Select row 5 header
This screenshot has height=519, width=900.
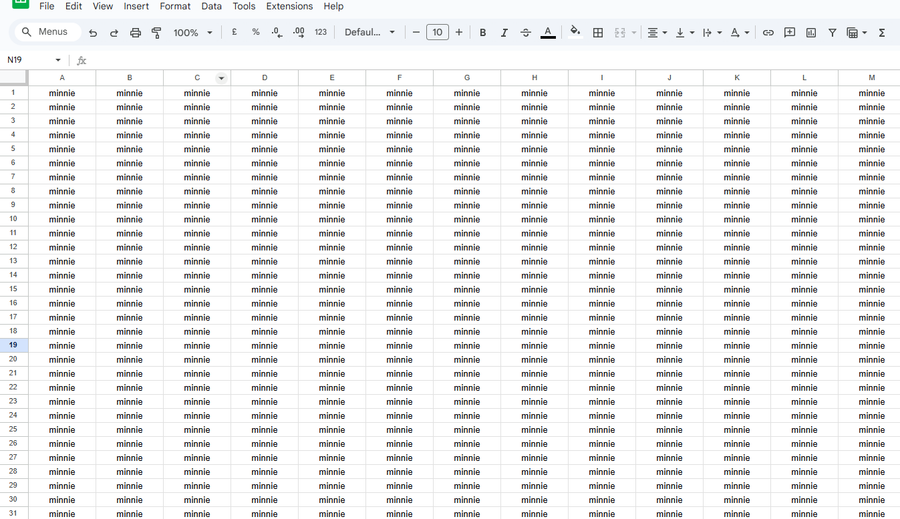click(x=14, y=149)
